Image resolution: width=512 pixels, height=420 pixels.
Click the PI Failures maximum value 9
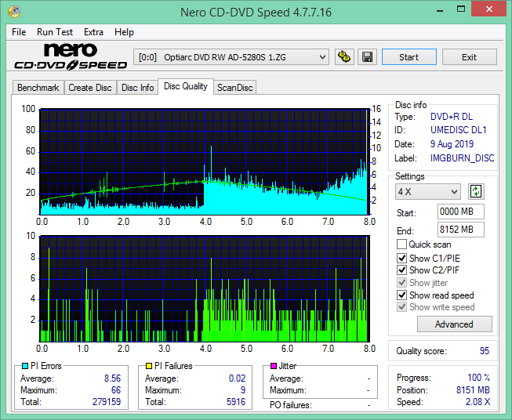[x=243, y=390]
